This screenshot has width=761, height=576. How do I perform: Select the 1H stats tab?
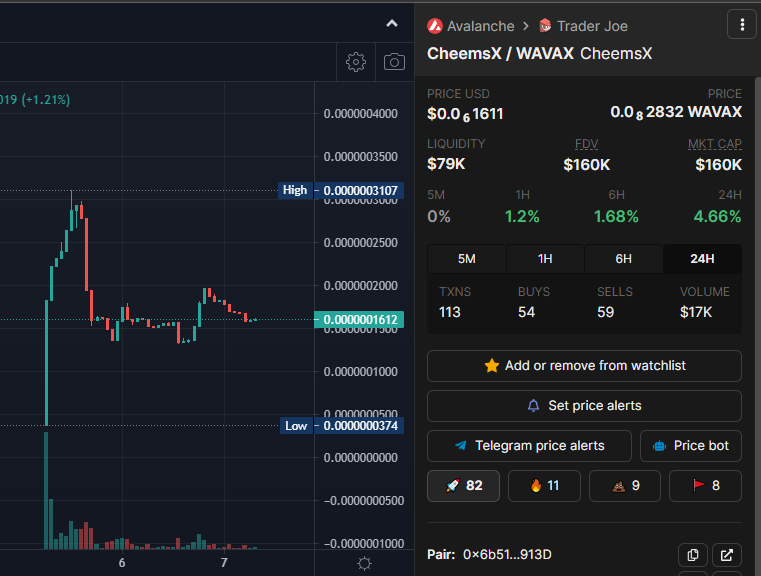(x=545, y=259)
